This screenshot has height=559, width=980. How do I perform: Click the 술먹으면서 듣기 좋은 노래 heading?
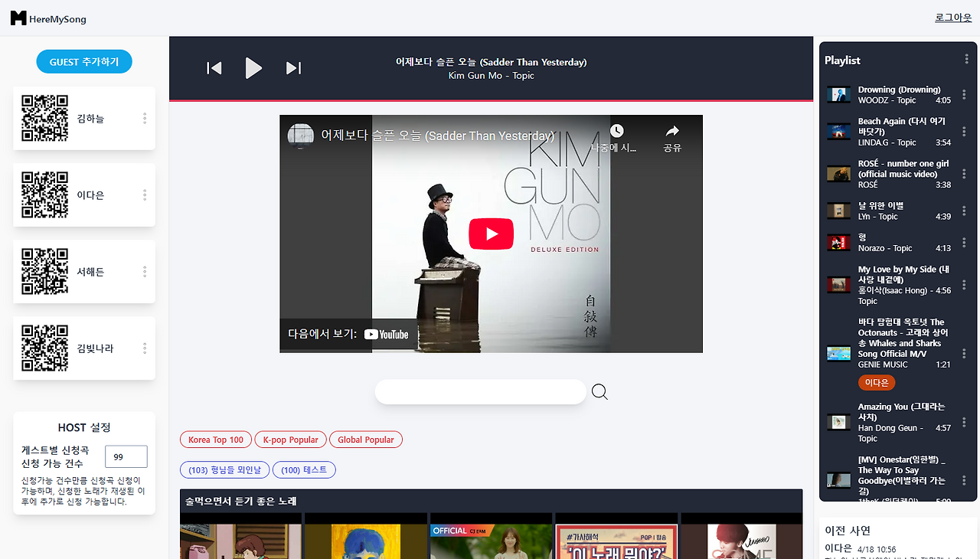coord(240,501)
